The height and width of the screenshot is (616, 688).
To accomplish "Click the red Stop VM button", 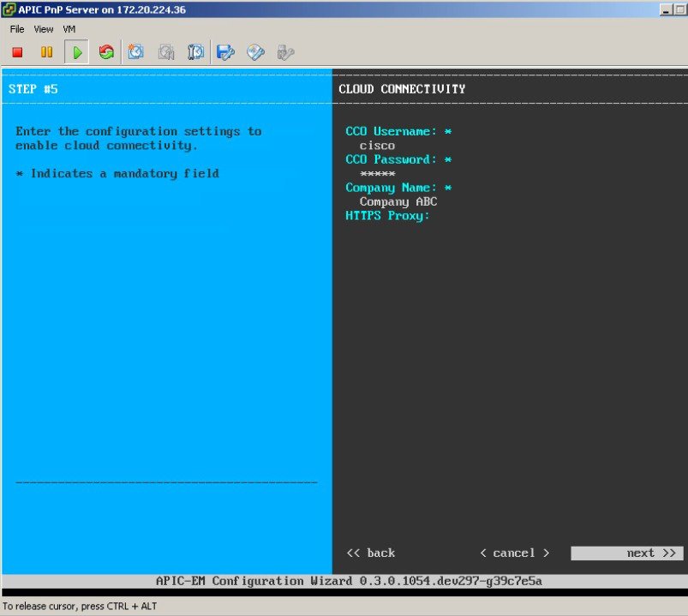I will coord(17,52).
